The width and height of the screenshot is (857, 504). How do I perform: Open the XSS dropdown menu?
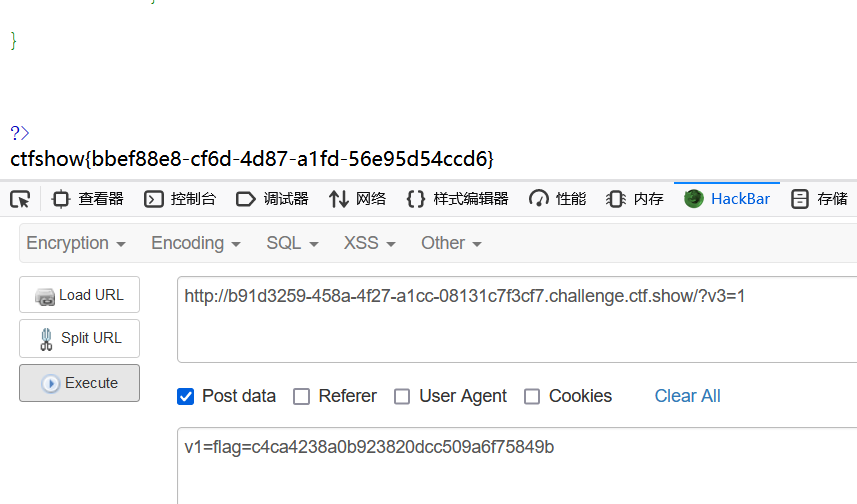[x=367, y=243]
